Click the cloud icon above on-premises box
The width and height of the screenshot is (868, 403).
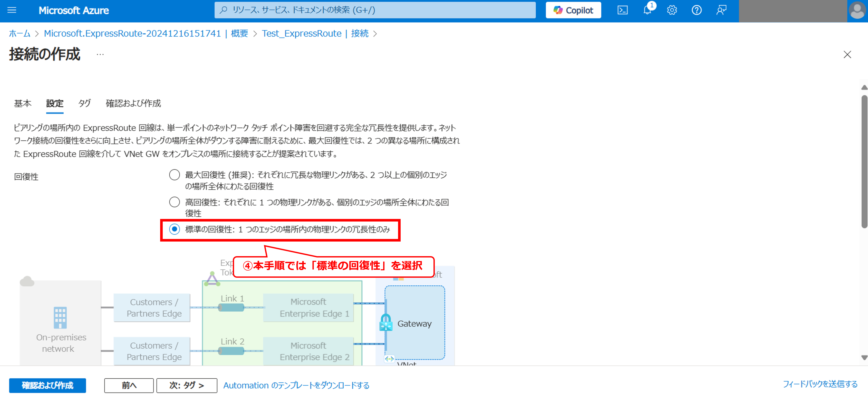coord(27,281)
